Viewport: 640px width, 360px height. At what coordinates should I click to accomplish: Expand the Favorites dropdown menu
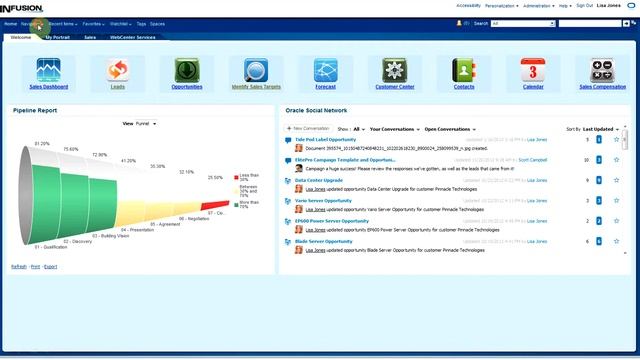93,24
